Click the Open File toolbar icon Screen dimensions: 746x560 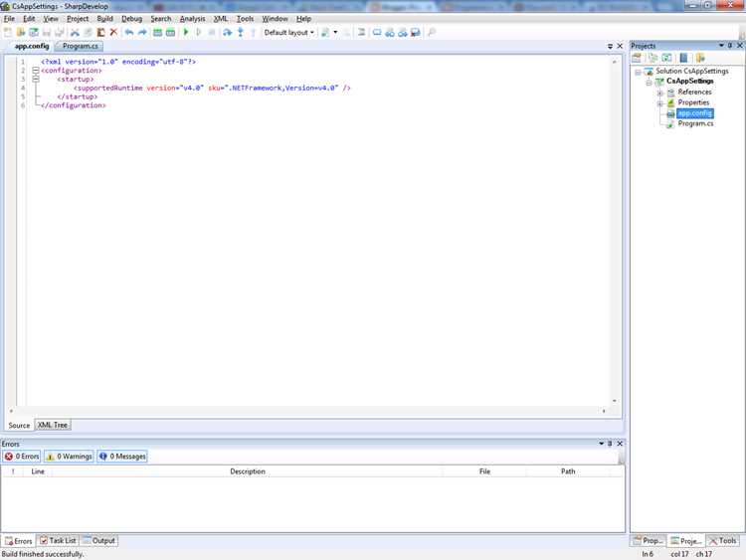coord(21,33)
